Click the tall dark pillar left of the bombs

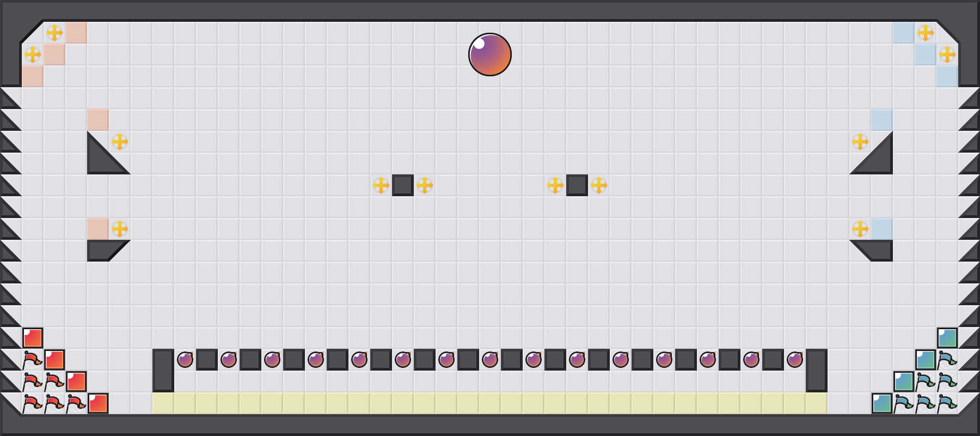163,371
